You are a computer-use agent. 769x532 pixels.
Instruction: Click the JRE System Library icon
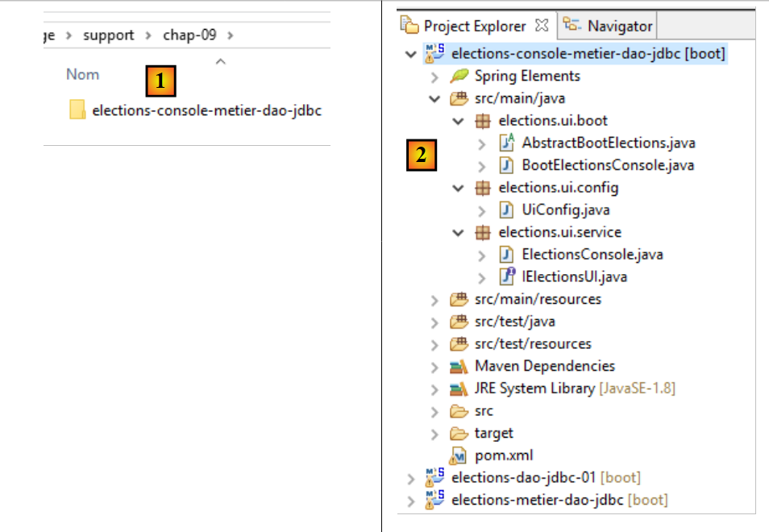pos(459,389)
